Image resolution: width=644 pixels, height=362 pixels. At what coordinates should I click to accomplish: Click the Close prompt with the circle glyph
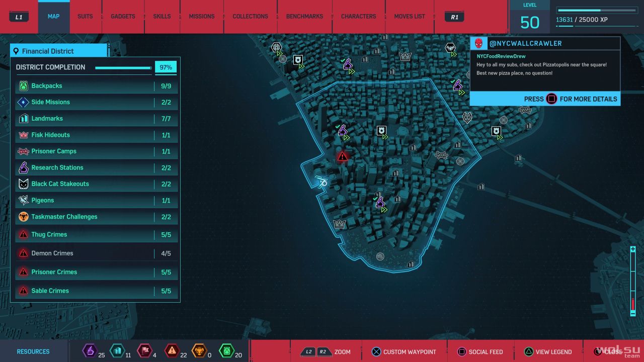pyautogui.click(x=608, y=352)
